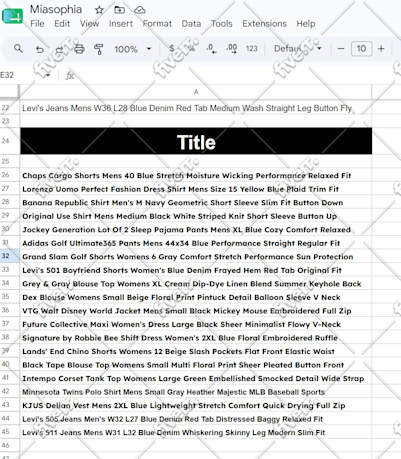Select column A header
This screenshot has width=401, height=459.
click(x=196, y=92)
